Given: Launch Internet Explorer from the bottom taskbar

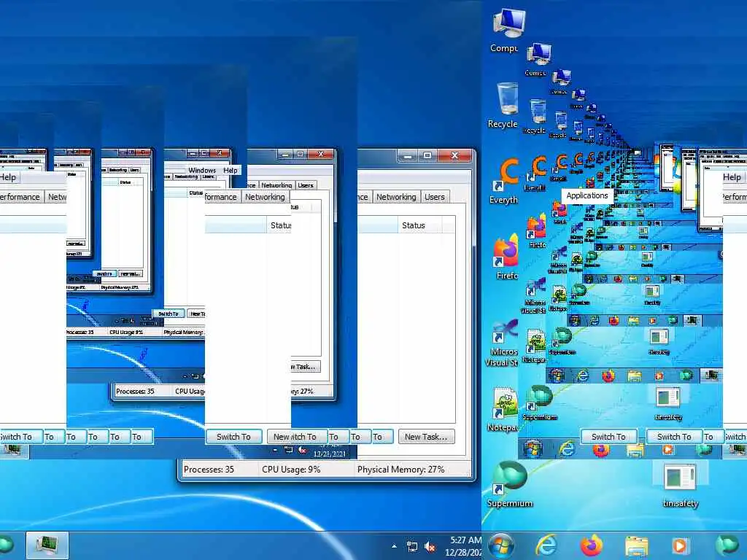Looking at the screenshot, I should point(546,545).
